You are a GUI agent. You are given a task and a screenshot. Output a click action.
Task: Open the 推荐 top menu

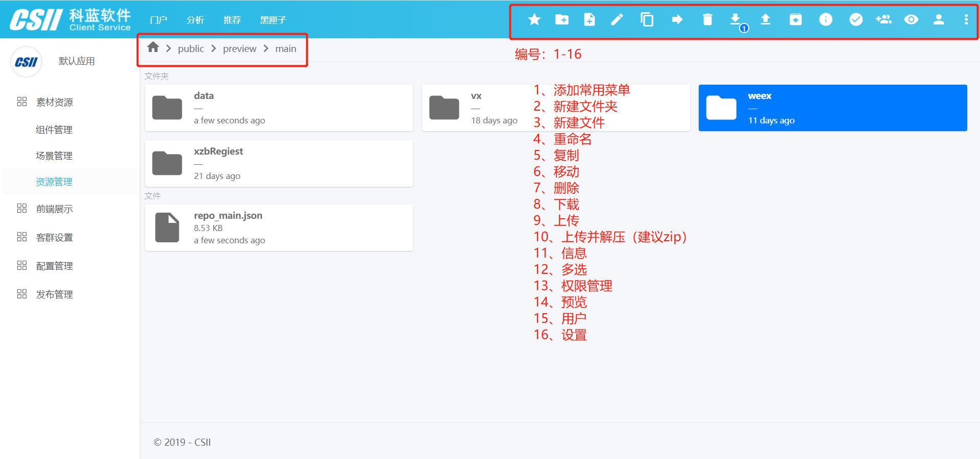pyautogui.click(x=232, y=20)
